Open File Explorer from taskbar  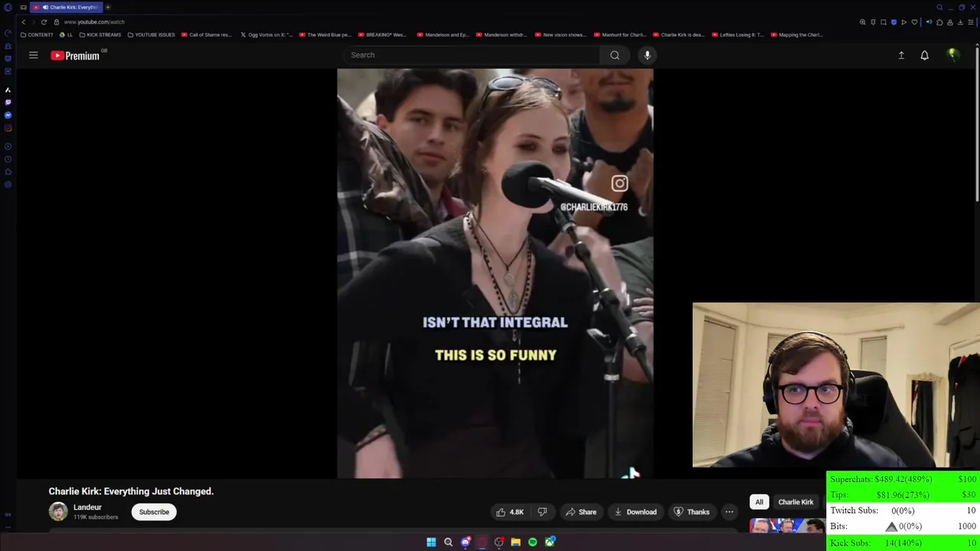pyautogui.click(x=516, y=543)
